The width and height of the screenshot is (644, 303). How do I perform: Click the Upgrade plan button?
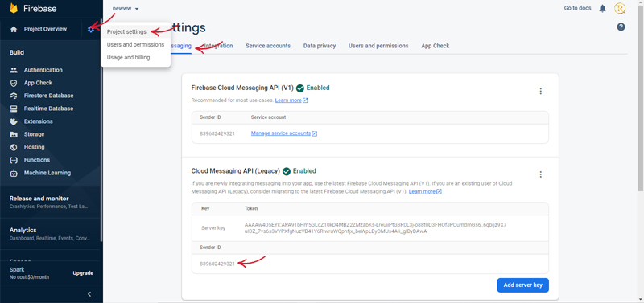click(83, 273)
